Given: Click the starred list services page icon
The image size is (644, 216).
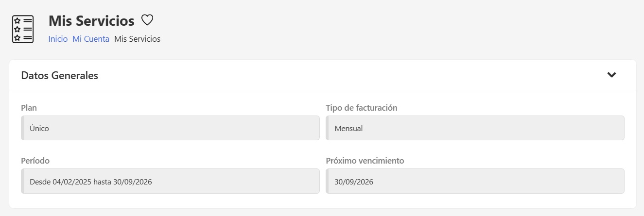Looking at the screenshot, I should pyautogui.click(x=23, y=29).
